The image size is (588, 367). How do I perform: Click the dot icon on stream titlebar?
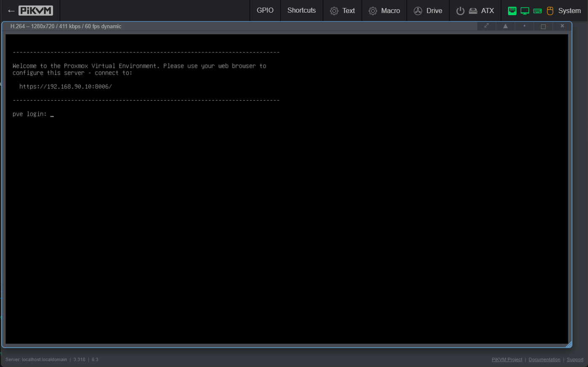click(x=524, y=26)
